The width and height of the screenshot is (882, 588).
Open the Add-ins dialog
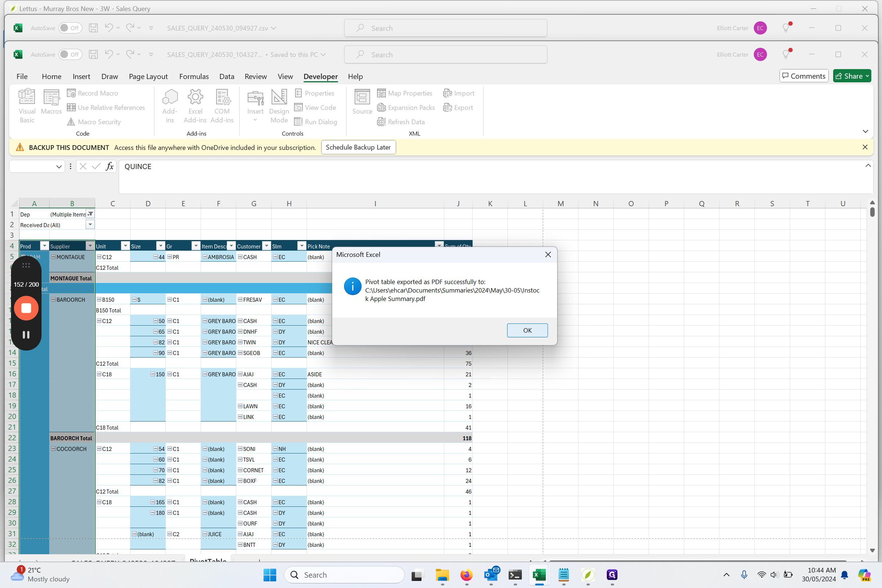[x=170, y=106]
